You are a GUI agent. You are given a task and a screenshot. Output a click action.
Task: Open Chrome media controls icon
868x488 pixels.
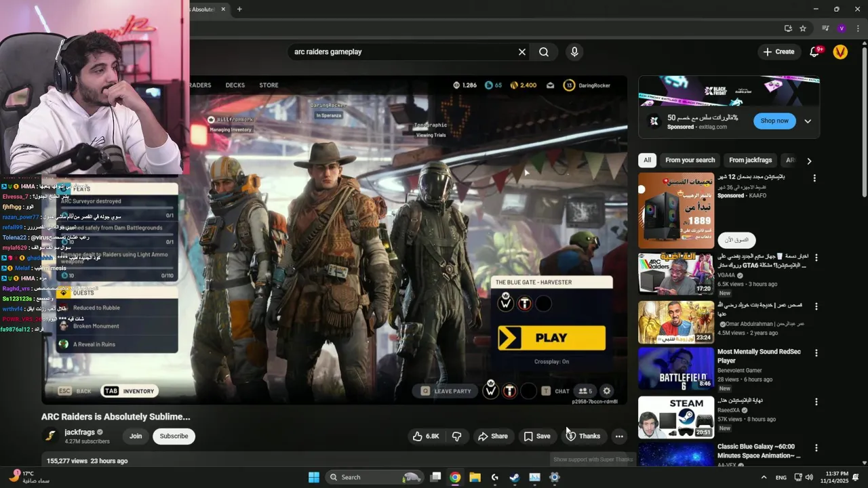825,28
